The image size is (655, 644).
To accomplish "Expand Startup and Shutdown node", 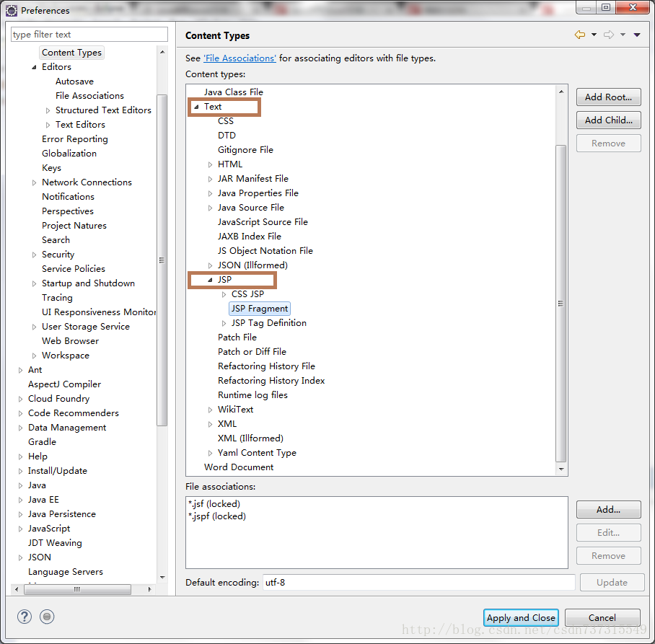I will pos(34,283).
